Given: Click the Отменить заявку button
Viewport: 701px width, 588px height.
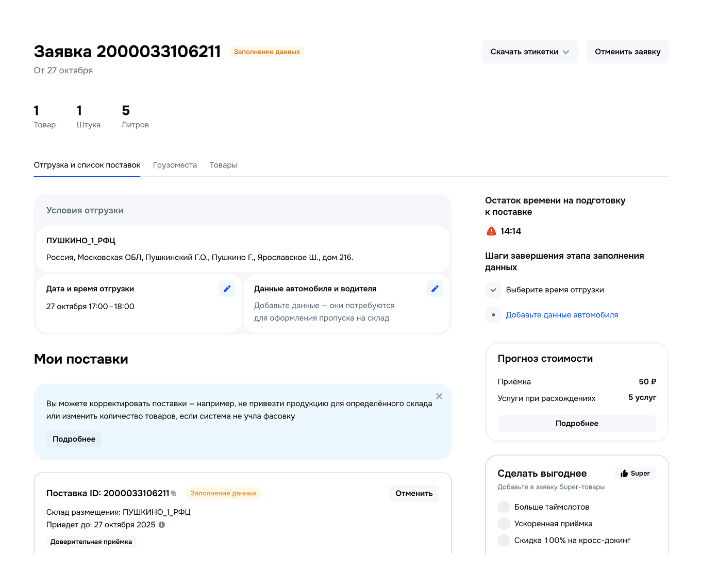Looking at the screenshot, I should (627, 52).
